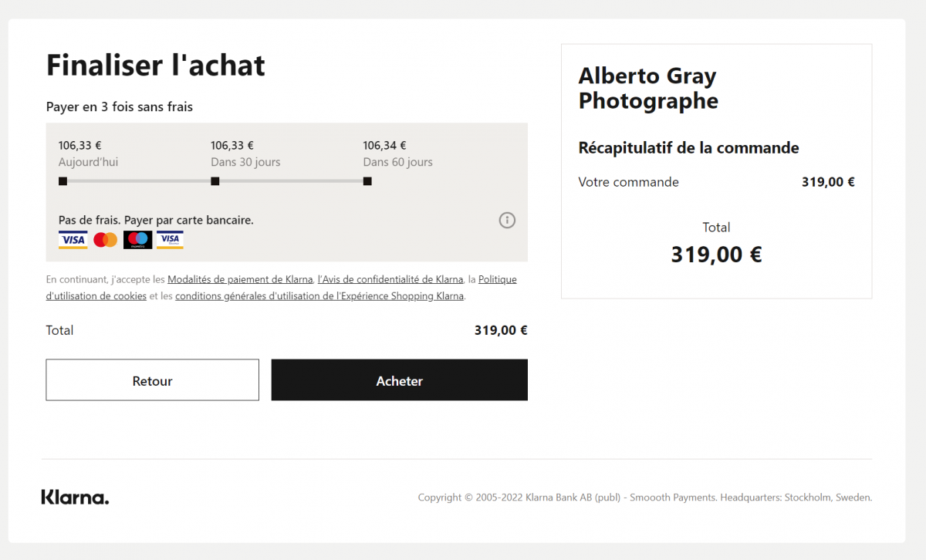The height and width of the screenshot is (560, 926).
Task: Click the first Visa card logo
Action: click(x=73, y=240)
